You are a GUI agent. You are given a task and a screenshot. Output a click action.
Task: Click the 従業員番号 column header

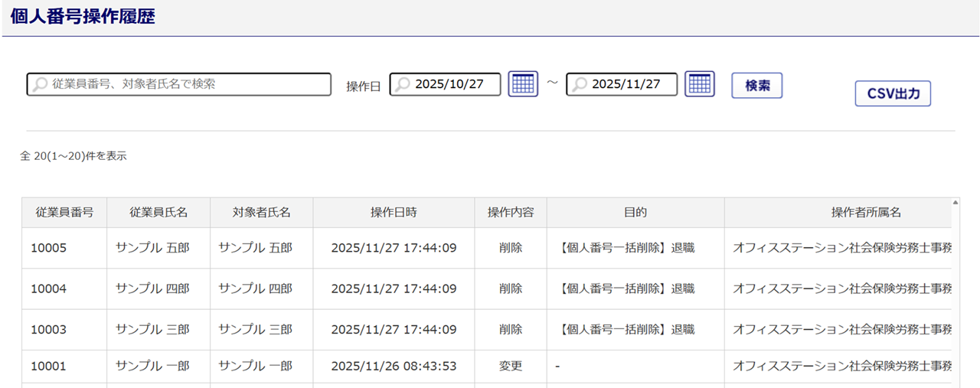[x=64, y=213]
